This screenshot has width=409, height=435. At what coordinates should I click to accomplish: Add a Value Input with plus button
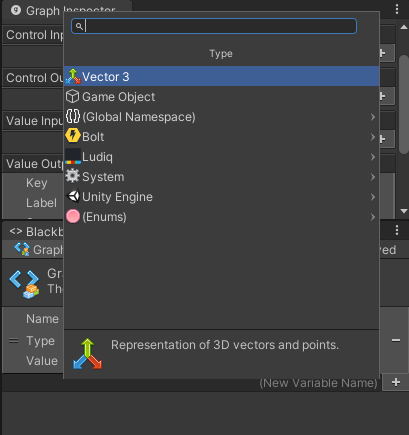pyautogui.click(x=387, y=139)
